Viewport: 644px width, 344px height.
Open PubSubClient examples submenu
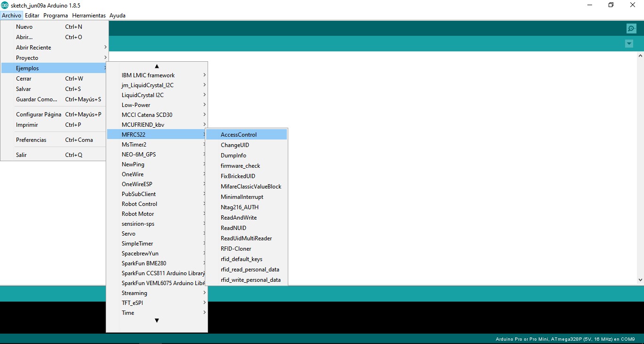coord(157,194)
